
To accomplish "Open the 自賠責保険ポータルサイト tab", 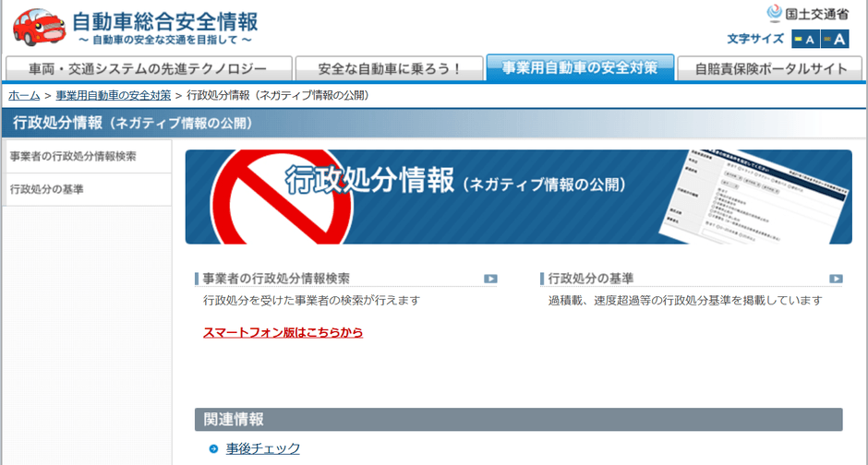I will [x=769, y=68].
